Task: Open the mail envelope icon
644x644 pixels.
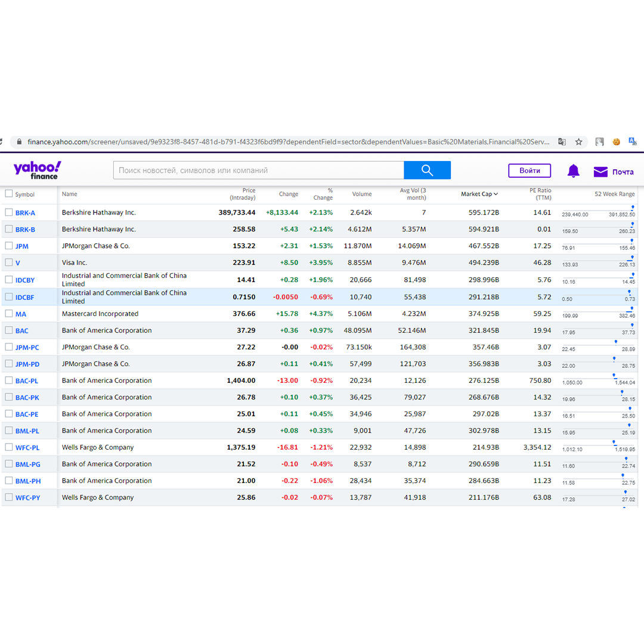Action: coord(600,172)
